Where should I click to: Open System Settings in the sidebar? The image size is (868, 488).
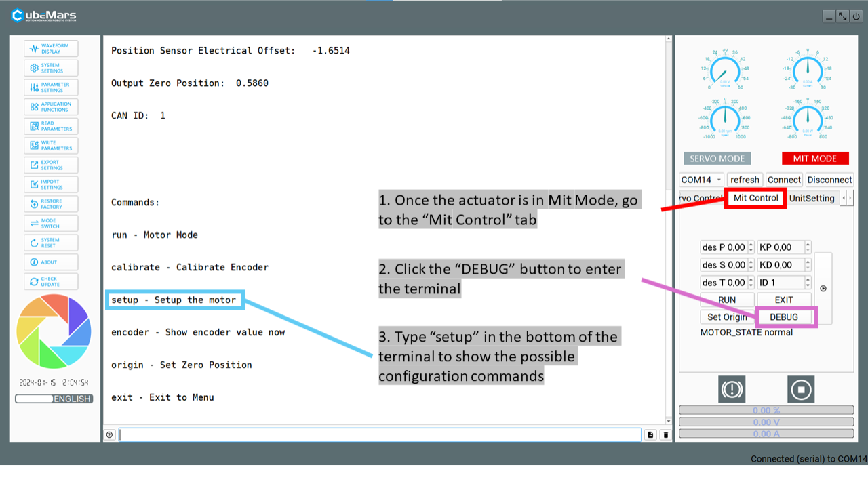coord(51,68)
